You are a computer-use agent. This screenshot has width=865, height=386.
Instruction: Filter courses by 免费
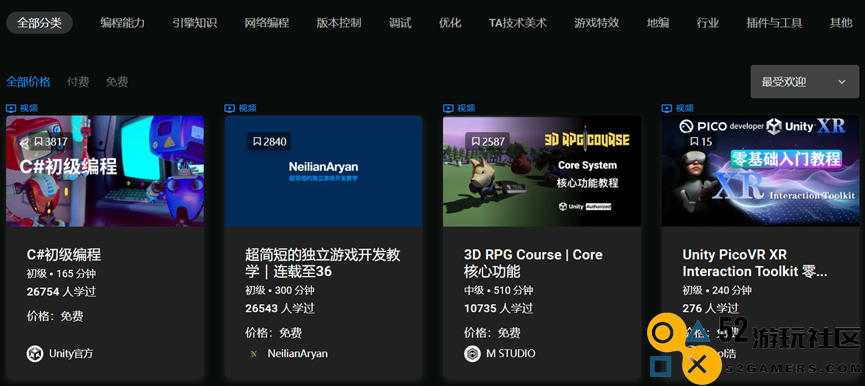click(x=117, y=82)
